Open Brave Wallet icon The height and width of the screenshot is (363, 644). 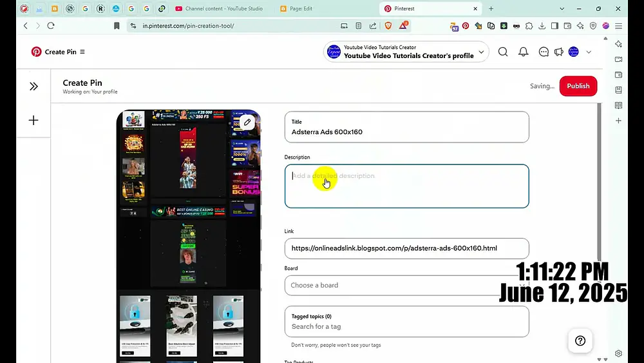[x=567, y=26]
